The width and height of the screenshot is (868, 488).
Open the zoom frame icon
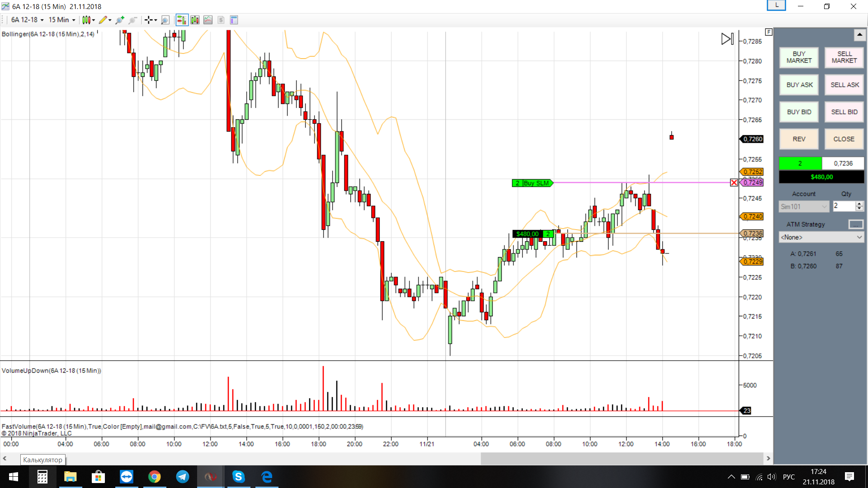tap(165, 20)
